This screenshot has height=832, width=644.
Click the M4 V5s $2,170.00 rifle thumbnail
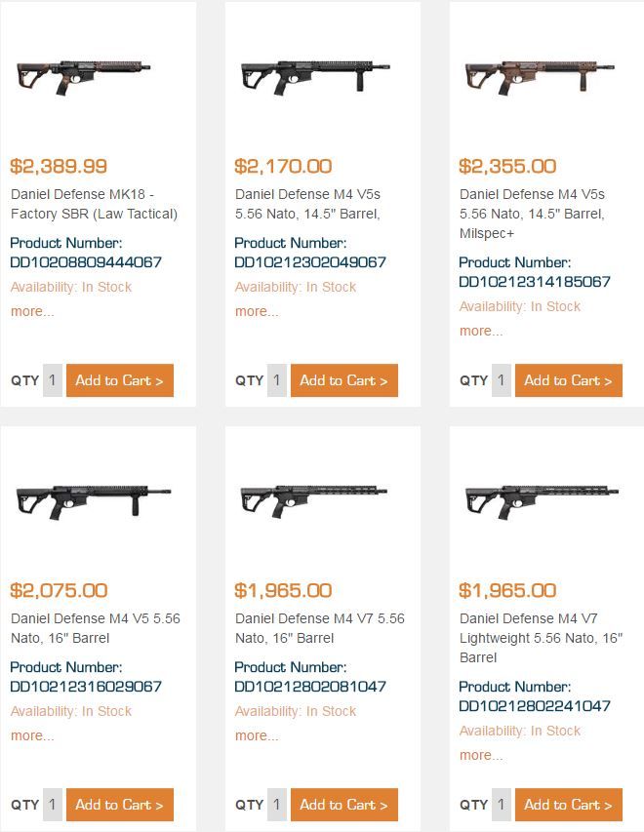click(x=315, y=73)
